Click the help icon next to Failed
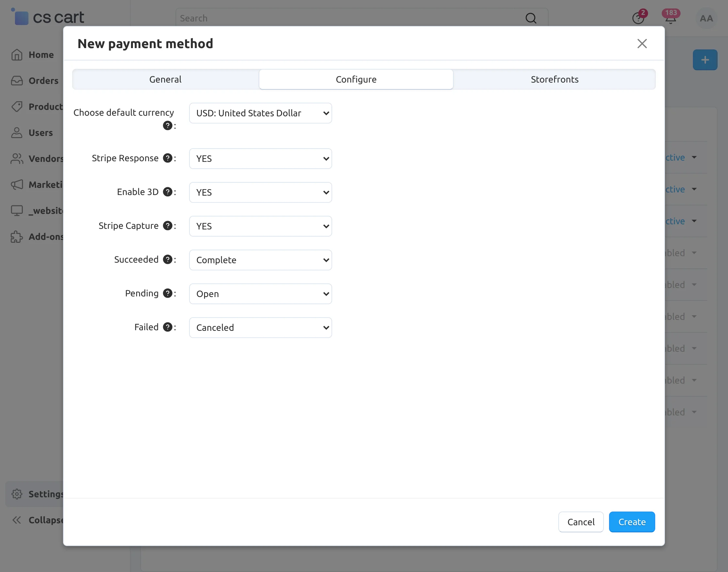The width and height of the screenshot is (728, 572). point(167,327)
